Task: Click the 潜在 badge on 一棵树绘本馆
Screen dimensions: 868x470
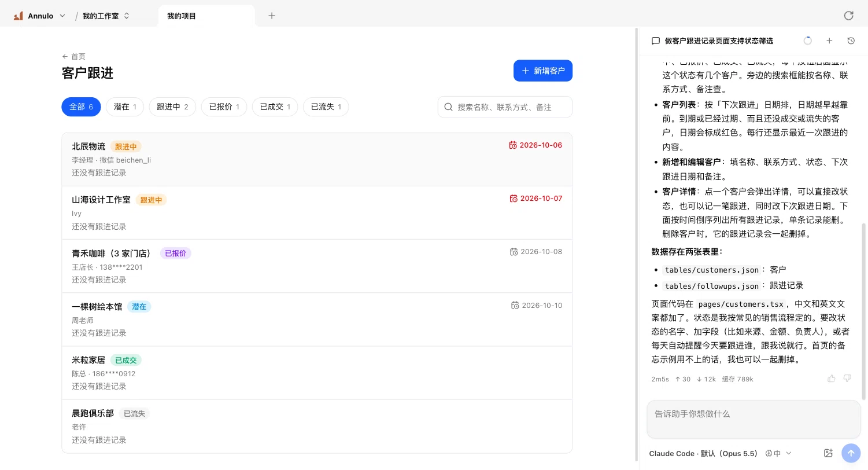Action: (x=139, y=307)
